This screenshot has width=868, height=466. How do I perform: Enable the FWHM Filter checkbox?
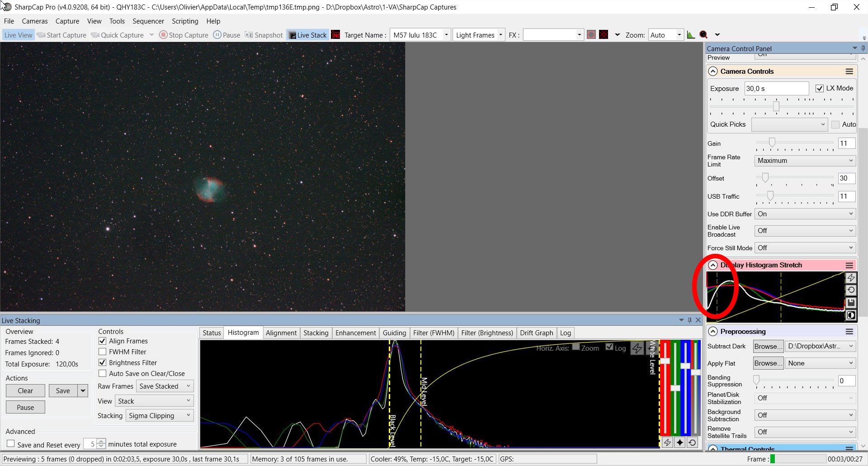102,352
